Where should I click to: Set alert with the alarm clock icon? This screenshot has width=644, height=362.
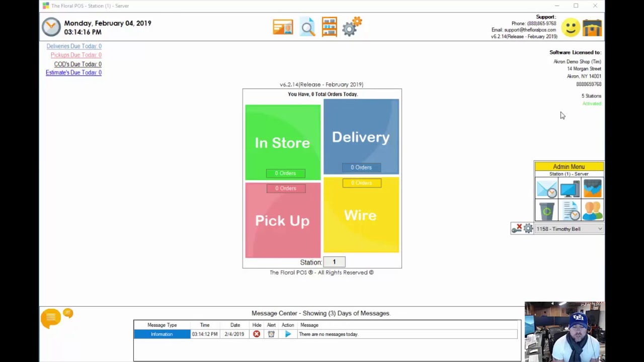pyautogui.click(x=271, y=334)
